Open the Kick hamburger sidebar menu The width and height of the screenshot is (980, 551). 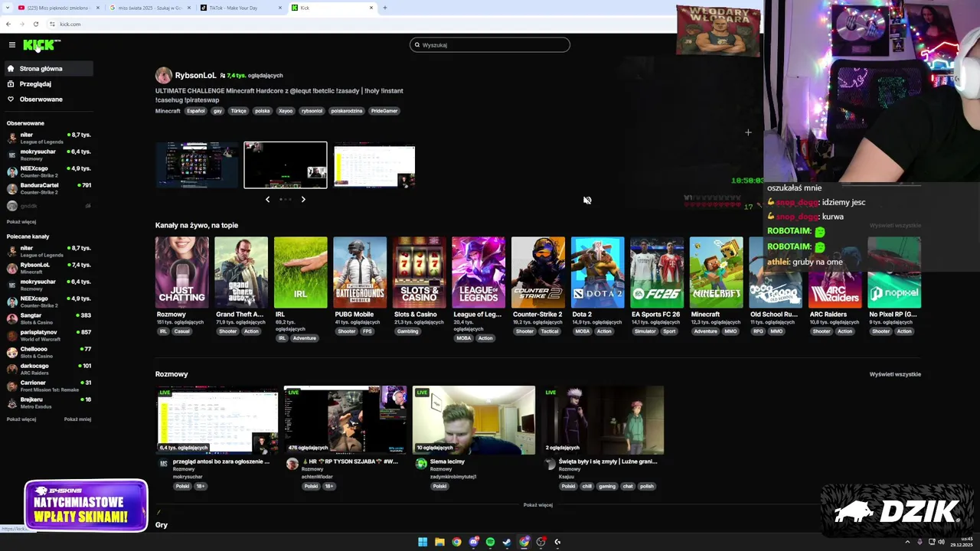pyautogui.click(x=11, y=44)
